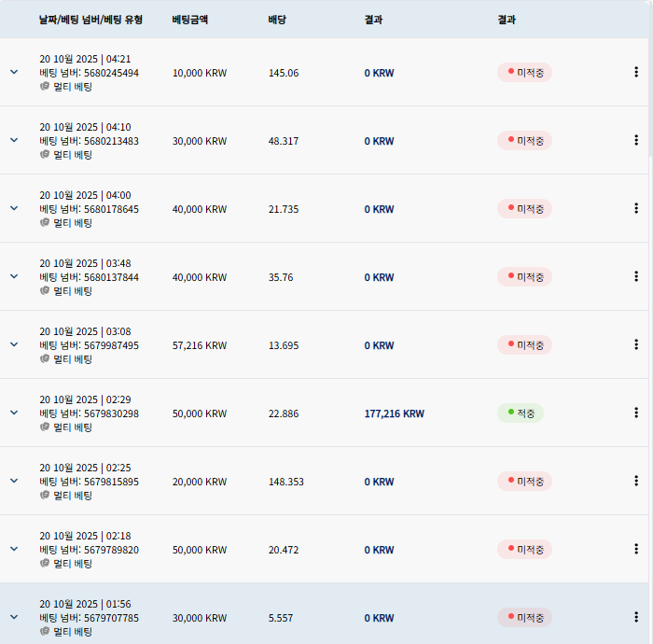
Task: Click the 배당 column header
Action: (277, 20)
